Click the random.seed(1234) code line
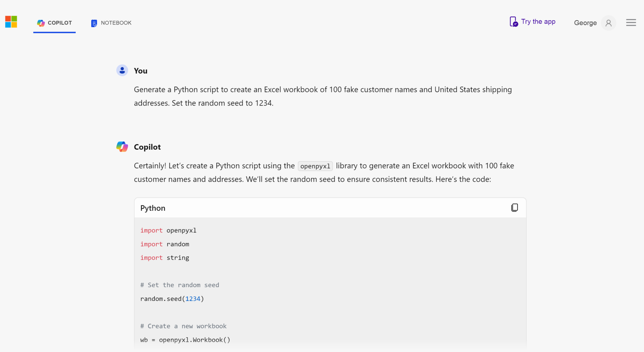The height and width of the screenshot is (352, 644). pos(172,299)
